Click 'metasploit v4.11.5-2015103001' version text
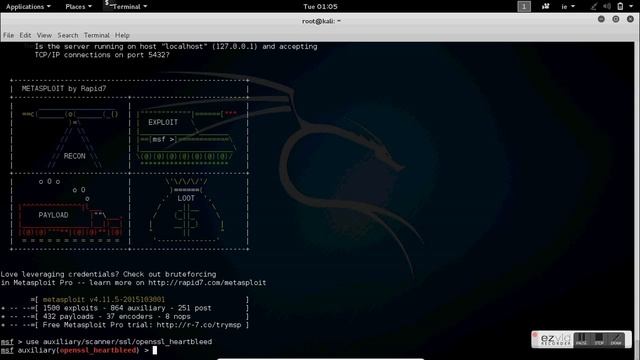 click(x=104, y=300)
